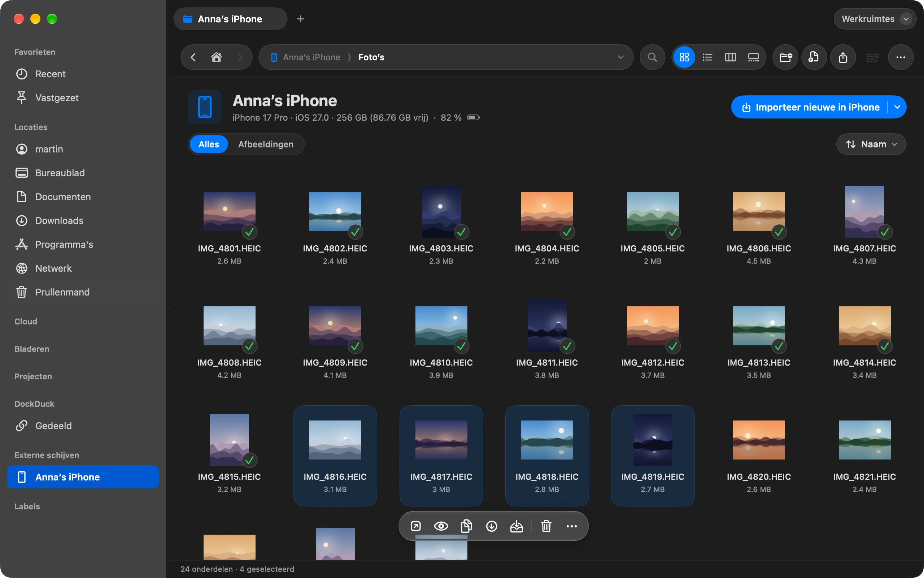Image resolution: width=924 pixels, height=578 pixels.
Task: Open action bar more options ellipsis
Action: [572, 526]
